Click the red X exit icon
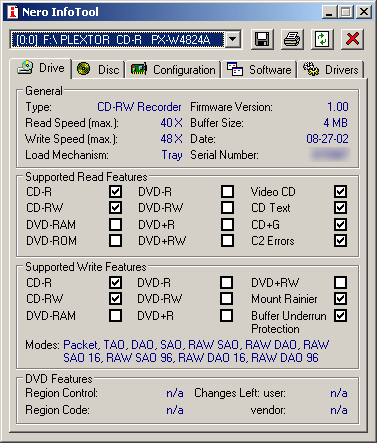377x443 pixels. 352,40
